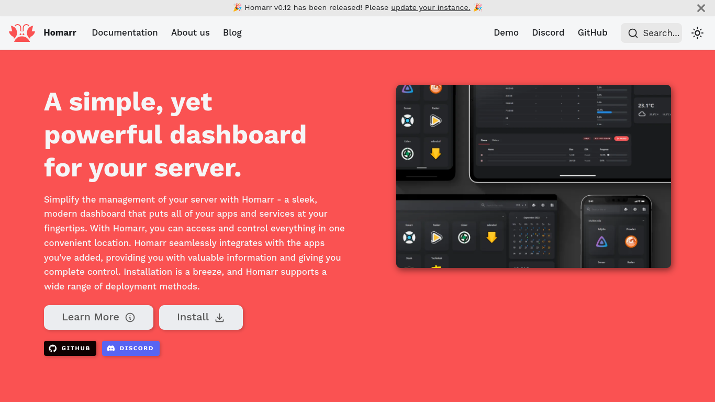The height and width of the screenshot is (402, 715).
Task: Toggle light/dark theme sun icon
Action: [697, 33]
